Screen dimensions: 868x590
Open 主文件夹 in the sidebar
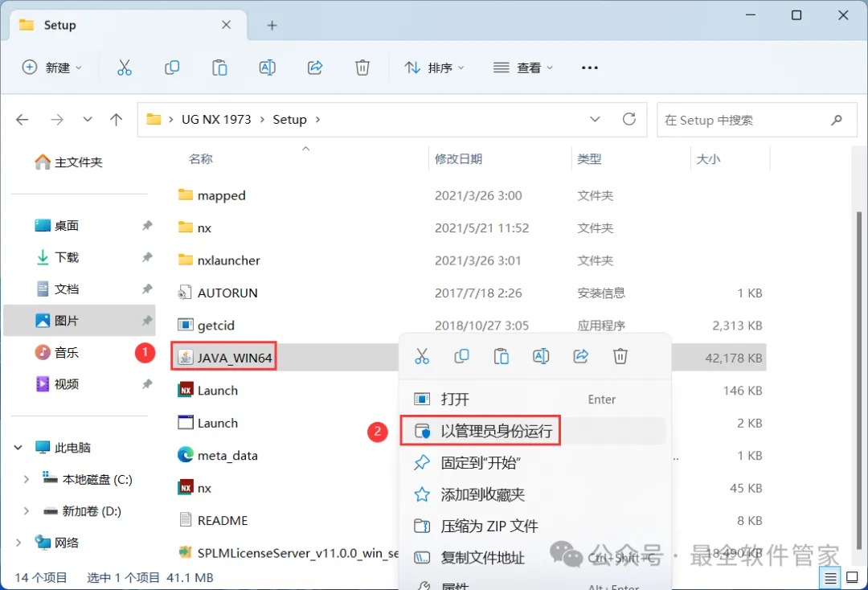[x=69, y=162]
